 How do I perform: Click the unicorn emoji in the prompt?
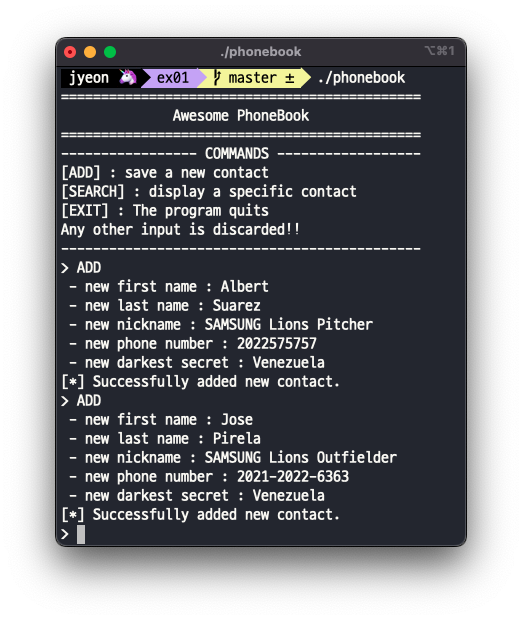pos(128,77)
